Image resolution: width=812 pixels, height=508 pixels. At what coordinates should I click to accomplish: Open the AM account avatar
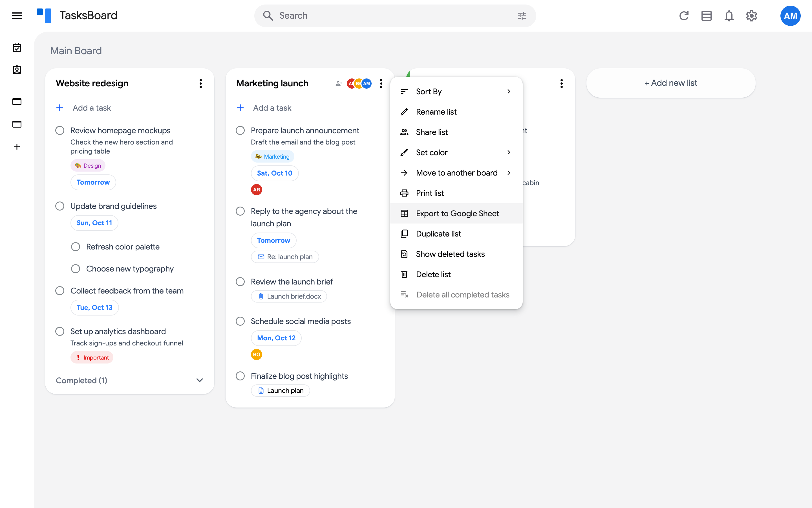coord(790,16)
